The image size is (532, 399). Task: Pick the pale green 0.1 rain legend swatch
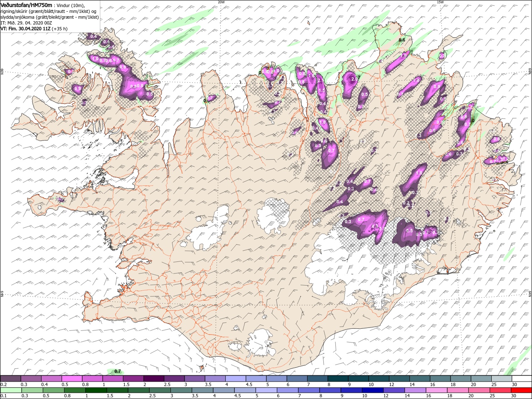pos(10,390)
